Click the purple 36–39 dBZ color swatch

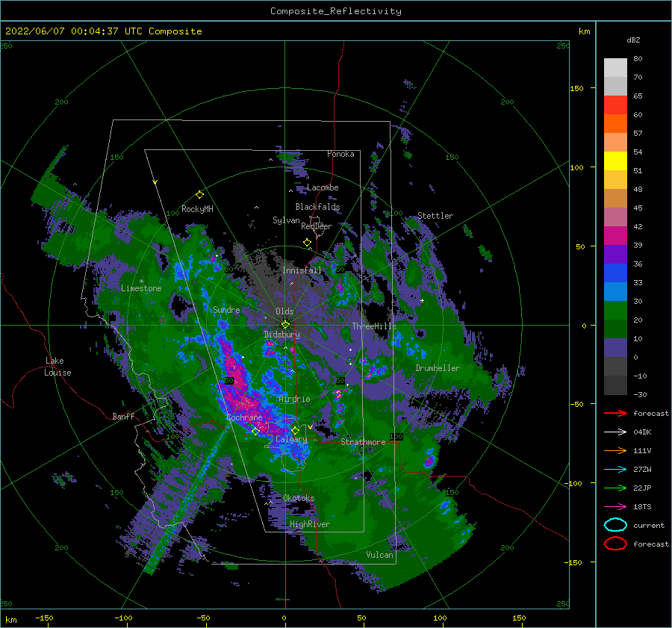pyautogui.click(x=615, y=255)
